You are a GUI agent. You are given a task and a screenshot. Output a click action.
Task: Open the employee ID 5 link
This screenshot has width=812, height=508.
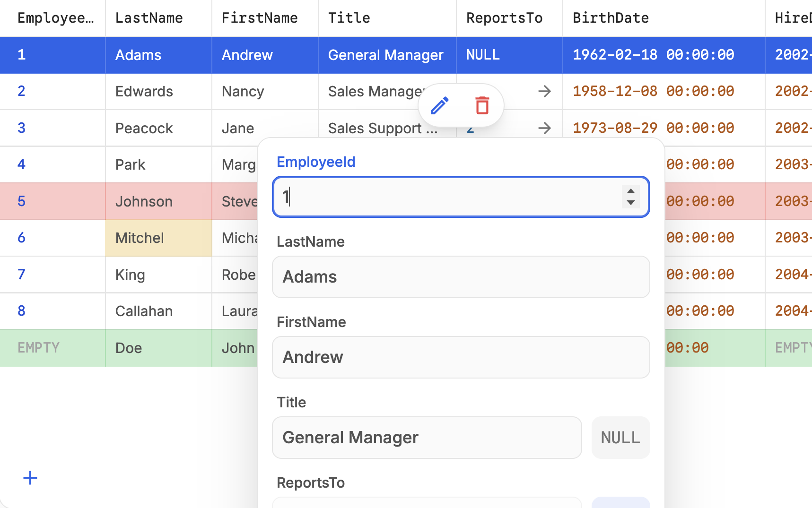pos(21,201)
